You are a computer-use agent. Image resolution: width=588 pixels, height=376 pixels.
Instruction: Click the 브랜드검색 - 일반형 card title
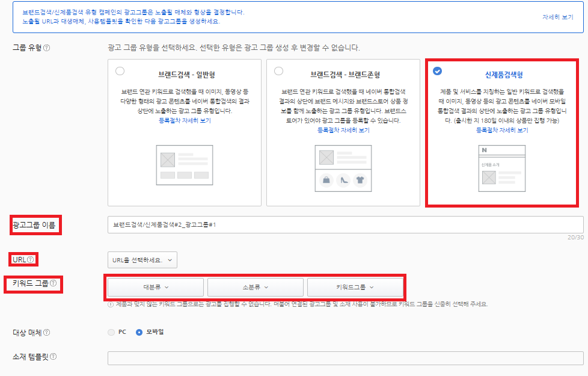click(x=186, y=75)
